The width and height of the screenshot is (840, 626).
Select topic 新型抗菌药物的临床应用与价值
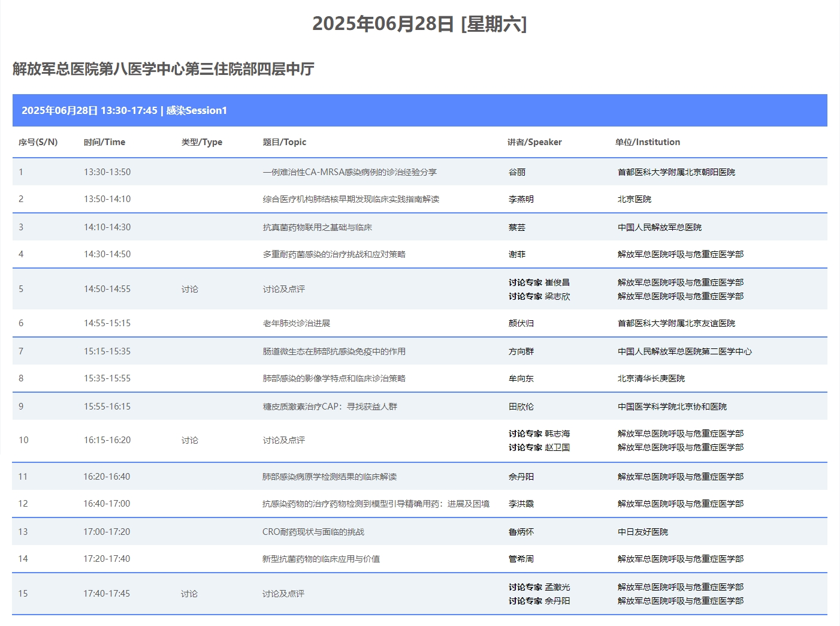tap(321, 559)
